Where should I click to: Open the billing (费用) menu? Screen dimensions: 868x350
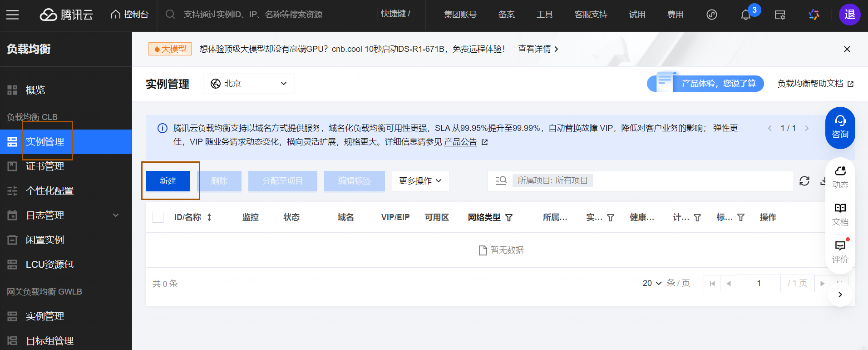(675, 15)
